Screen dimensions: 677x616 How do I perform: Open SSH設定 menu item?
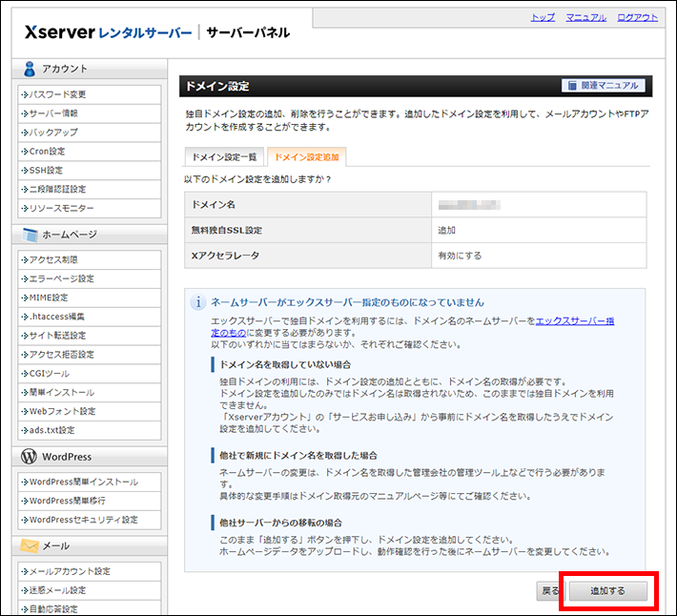(90, 171)
